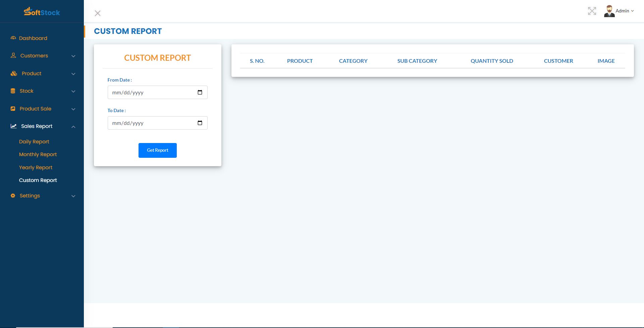
Task: Expand the Stock submenu chevron
Action: (73, 91)
